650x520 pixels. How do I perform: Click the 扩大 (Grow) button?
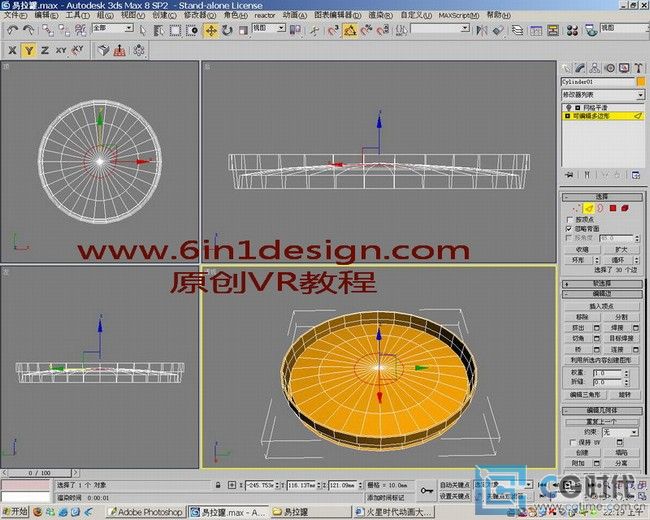point(621,250)
